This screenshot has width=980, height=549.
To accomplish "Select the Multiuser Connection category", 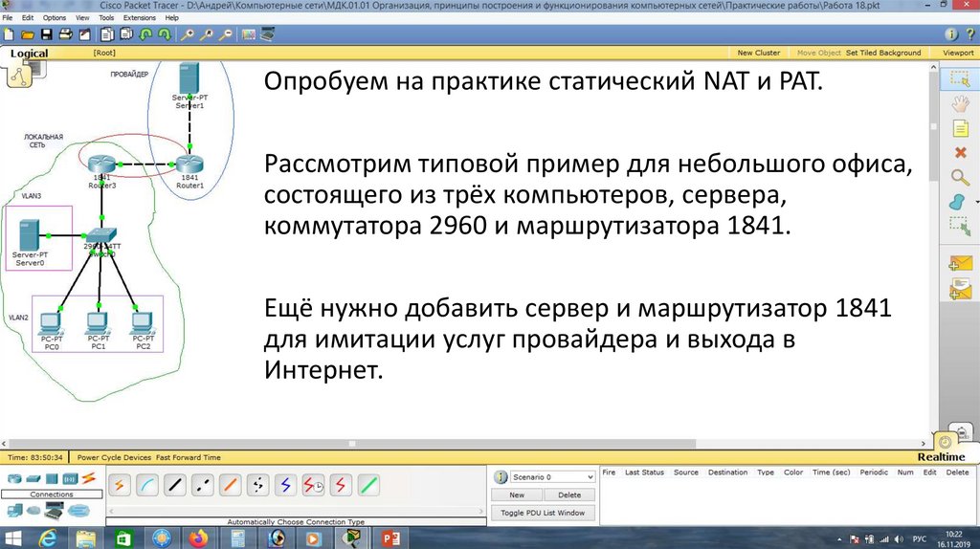I will click(79, 511).
